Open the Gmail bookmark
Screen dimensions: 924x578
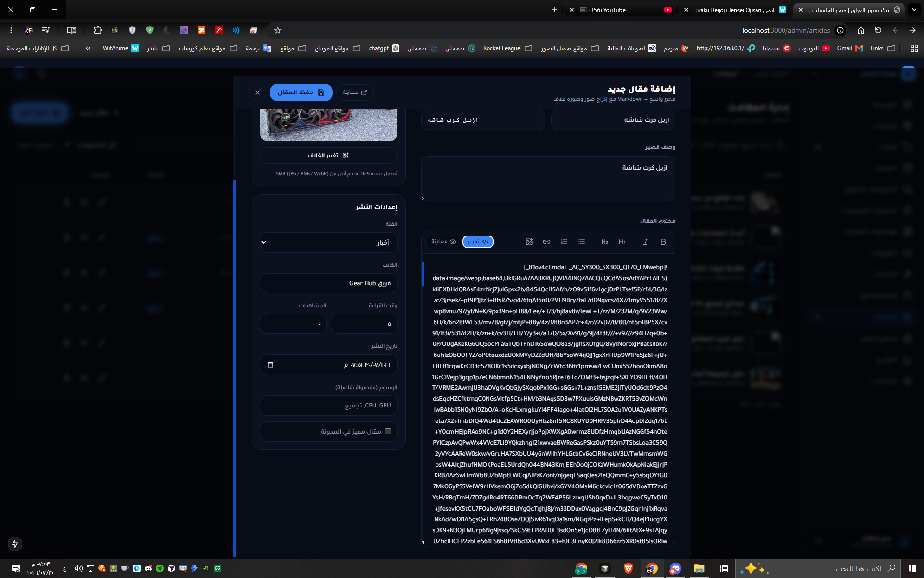pos(849,48)
